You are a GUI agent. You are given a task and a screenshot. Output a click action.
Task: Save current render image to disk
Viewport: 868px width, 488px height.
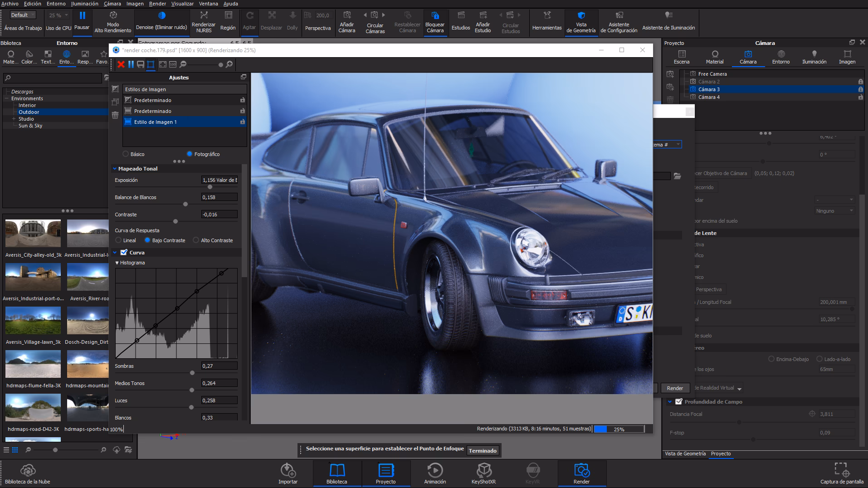point(140,64)
